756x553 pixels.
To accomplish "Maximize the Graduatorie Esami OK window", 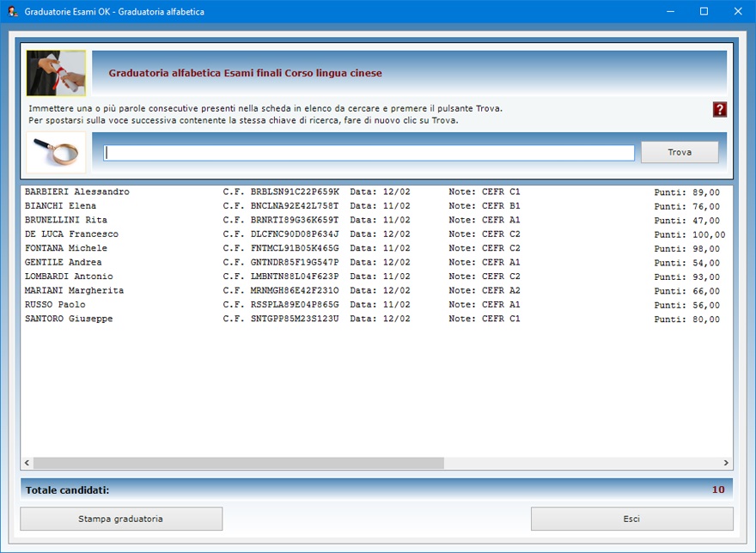I will coord(704,11).
